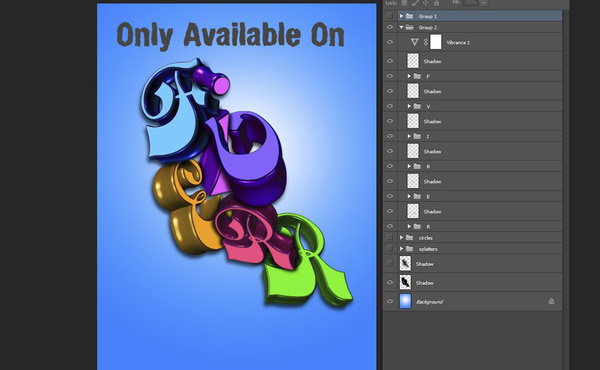Click the folder icon of the F group
Viewport: 600px width, 370px height.
(x=417, y=76)
